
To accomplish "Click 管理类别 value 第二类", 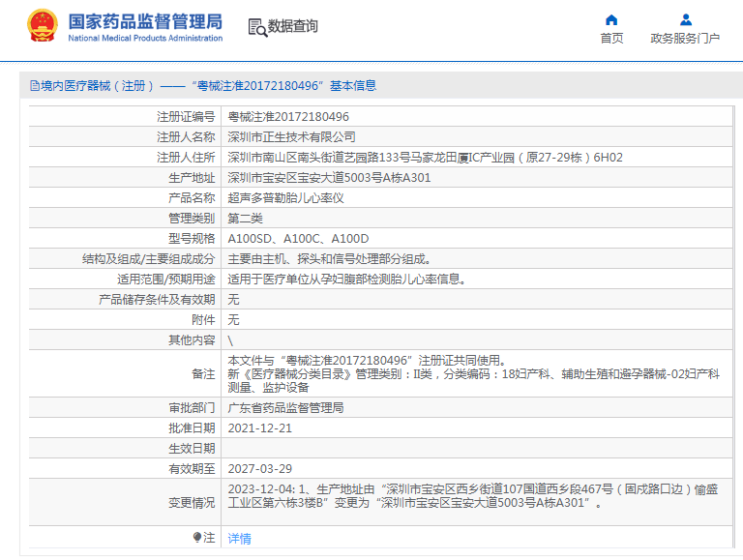I will [x=246, y=219].
